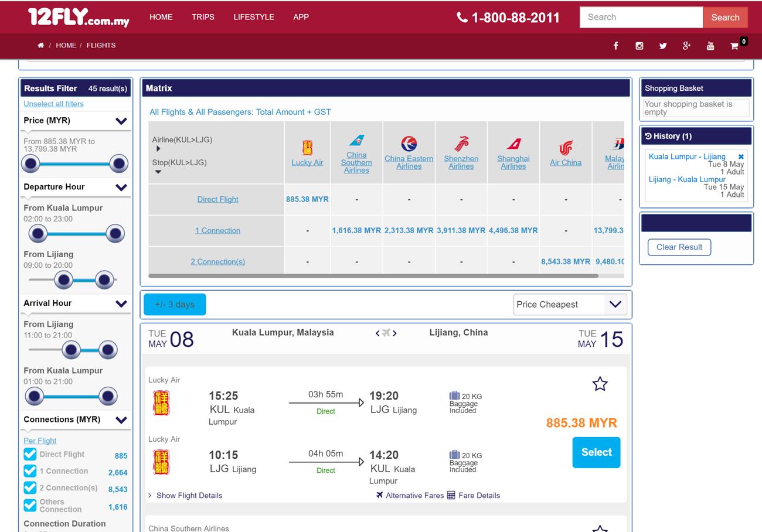
Task: Open the HOME menu item
Action: pyautogui.click(x=161, y=17)
